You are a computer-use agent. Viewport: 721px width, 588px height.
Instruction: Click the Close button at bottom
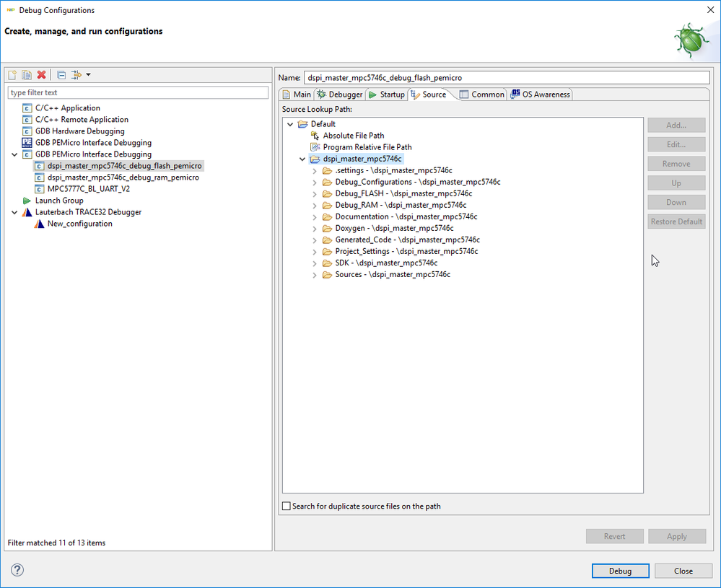pos(683,571)
